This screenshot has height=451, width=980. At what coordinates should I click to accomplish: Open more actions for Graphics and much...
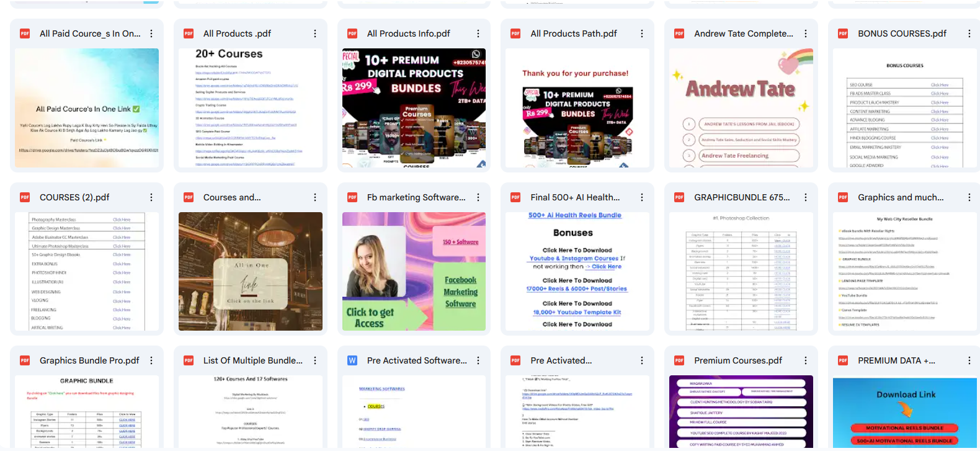[969, 197]
